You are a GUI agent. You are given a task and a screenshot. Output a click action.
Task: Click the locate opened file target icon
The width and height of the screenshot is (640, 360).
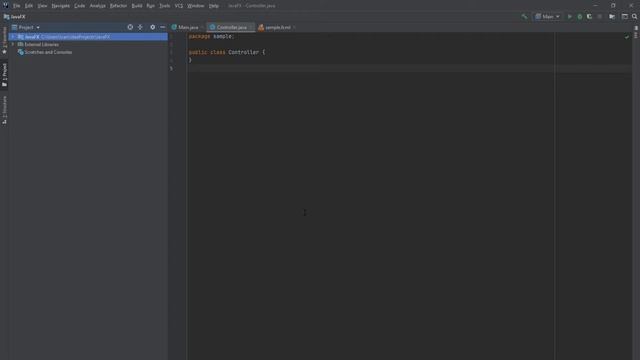click(x=130, y=27)
